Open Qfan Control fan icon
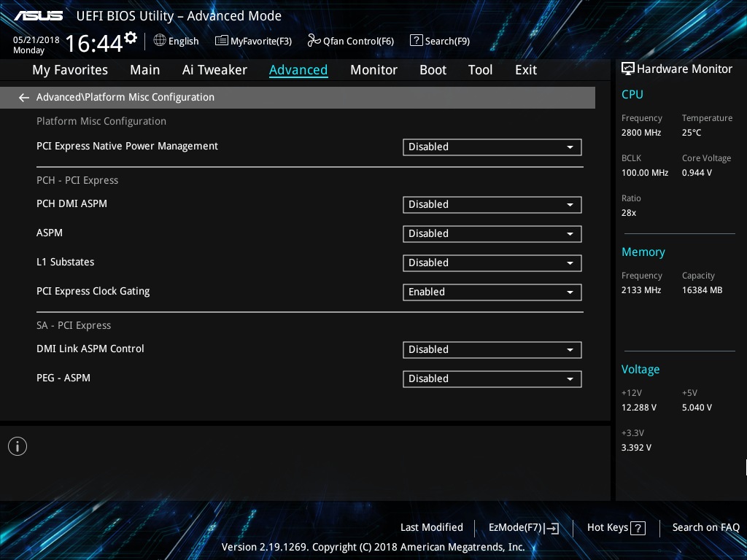 coord(314,41)
